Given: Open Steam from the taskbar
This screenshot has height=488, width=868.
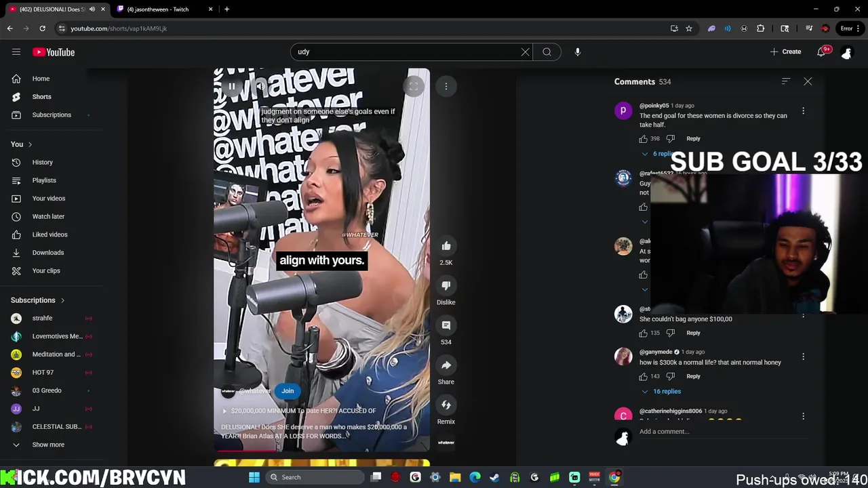Looking at the screenshot, I should [494, 477].
